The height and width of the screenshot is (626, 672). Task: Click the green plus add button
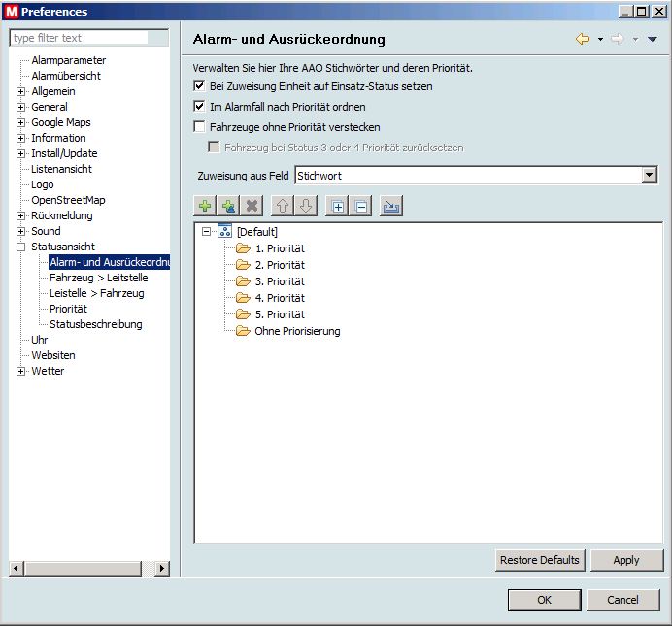point(204,206)
